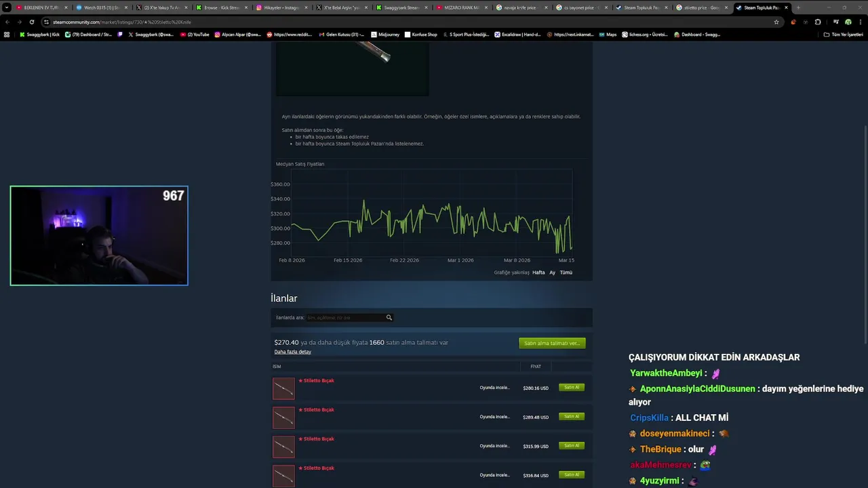Open the reddit.com bookmark
The width and height of the screenshot is (868, 488).
tap(290, 35)
